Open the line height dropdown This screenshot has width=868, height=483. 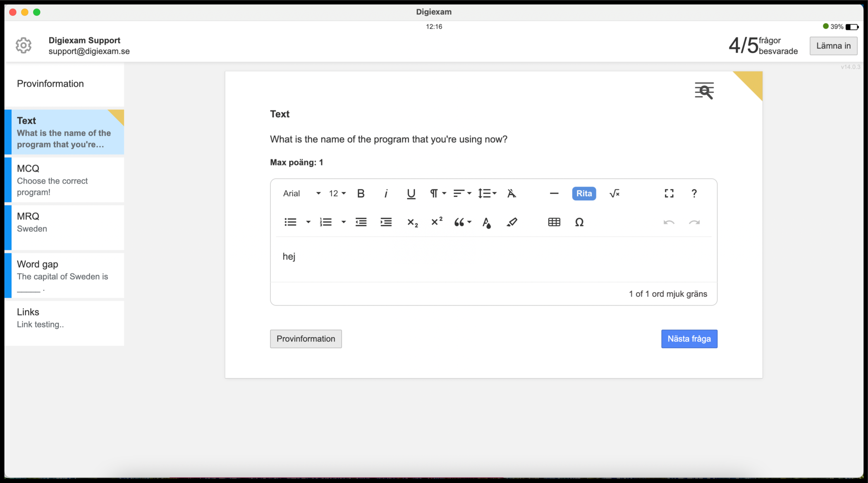point(487,193)
